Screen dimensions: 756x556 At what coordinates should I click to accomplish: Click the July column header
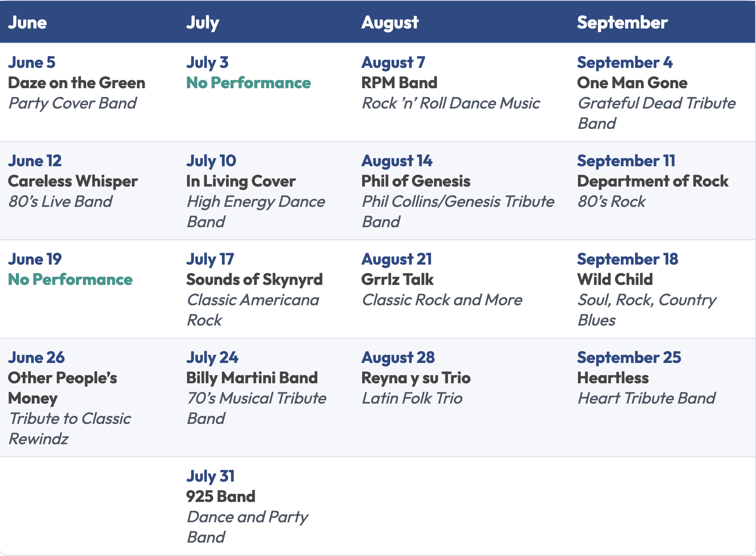(x=202, y=23)
